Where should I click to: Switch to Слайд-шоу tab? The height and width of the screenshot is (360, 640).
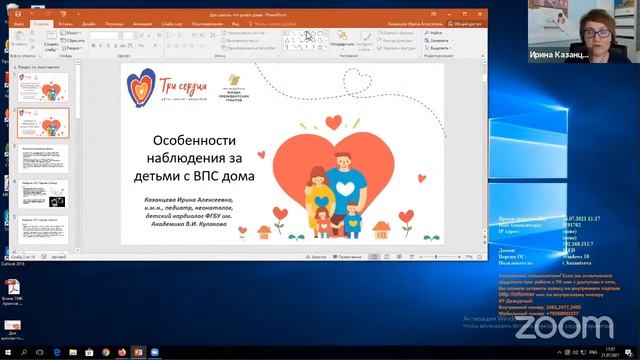172,24
